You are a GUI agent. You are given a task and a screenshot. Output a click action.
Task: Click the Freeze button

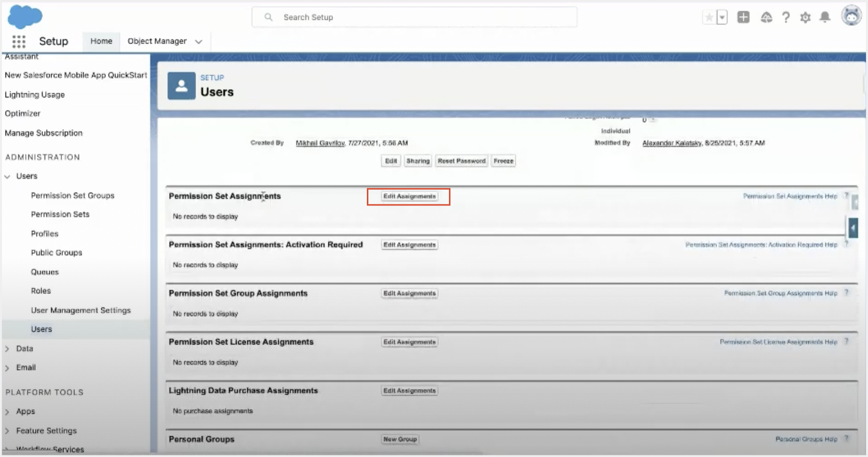point(503,161)
